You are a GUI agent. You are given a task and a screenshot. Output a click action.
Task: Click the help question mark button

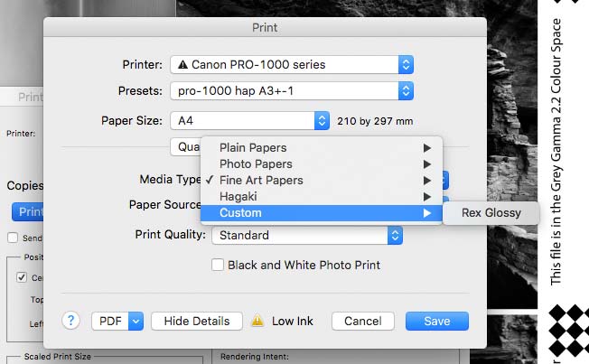point(71,321)
